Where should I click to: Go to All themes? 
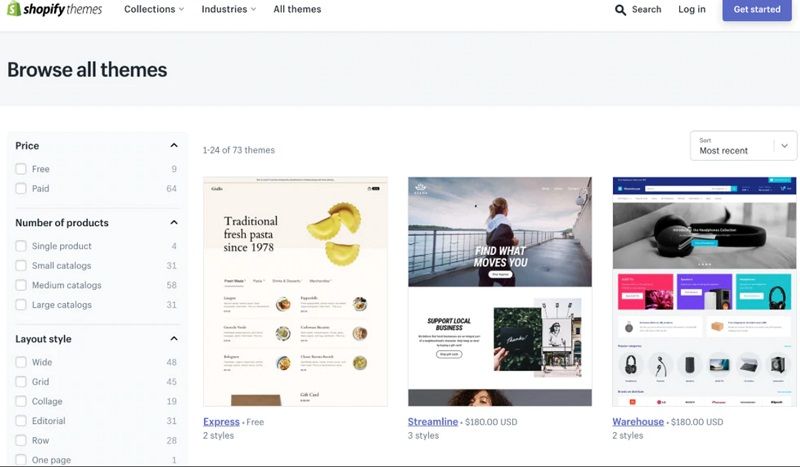click(297, 9)
